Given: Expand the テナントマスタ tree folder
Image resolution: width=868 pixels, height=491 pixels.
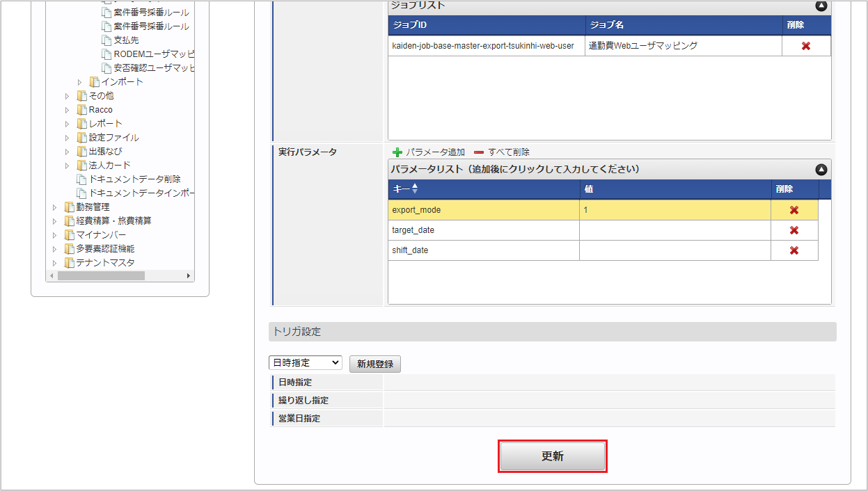Looking at the screenshot, I should pyautogui.click(x=55, y=263).
